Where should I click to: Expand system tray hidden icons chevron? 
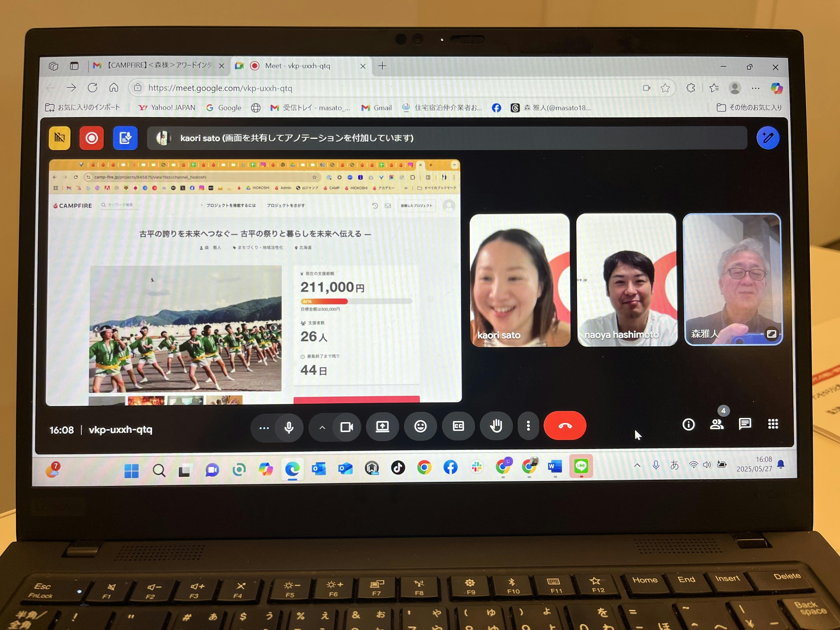pyautogui.click(x=637, y=465)
